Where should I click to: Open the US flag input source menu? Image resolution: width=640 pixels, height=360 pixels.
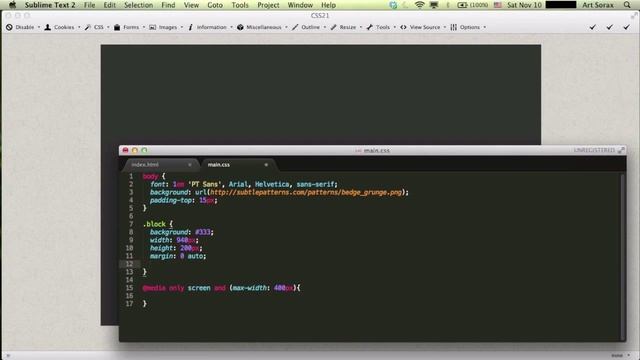pyautogui.click(x=498, y=5)
